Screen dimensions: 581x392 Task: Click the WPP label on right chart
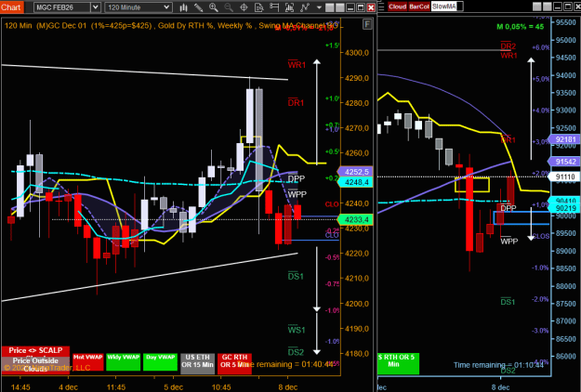point(509,241)
